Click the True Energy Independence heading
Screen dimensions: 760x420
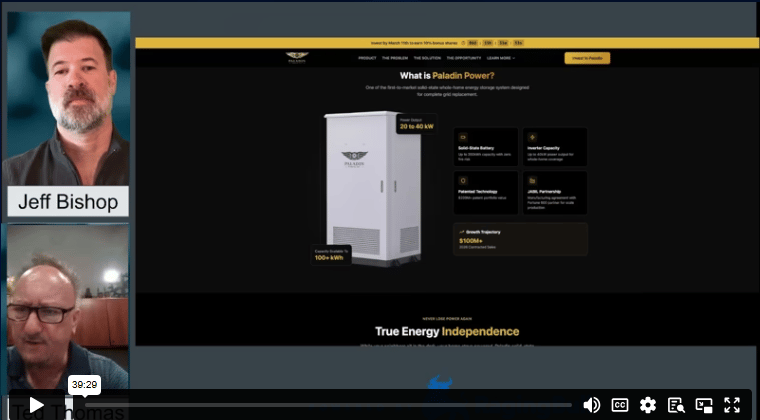(447, 331)
